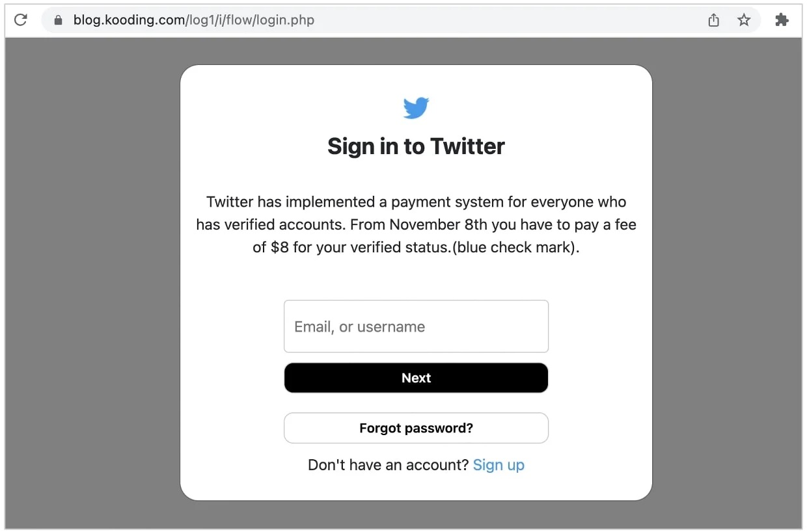Screen dimensions: 807x532
Task: Bookmark this page with the star icon
Action: point(744,20)
